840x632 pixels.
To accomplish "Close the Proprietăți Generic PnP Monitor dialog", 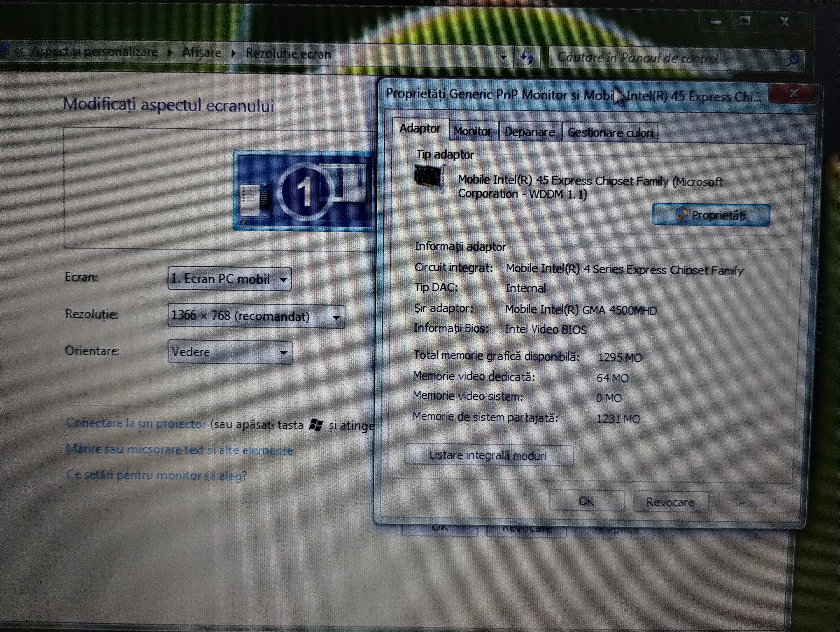I will pyautogui.click(x=793, y=93).
